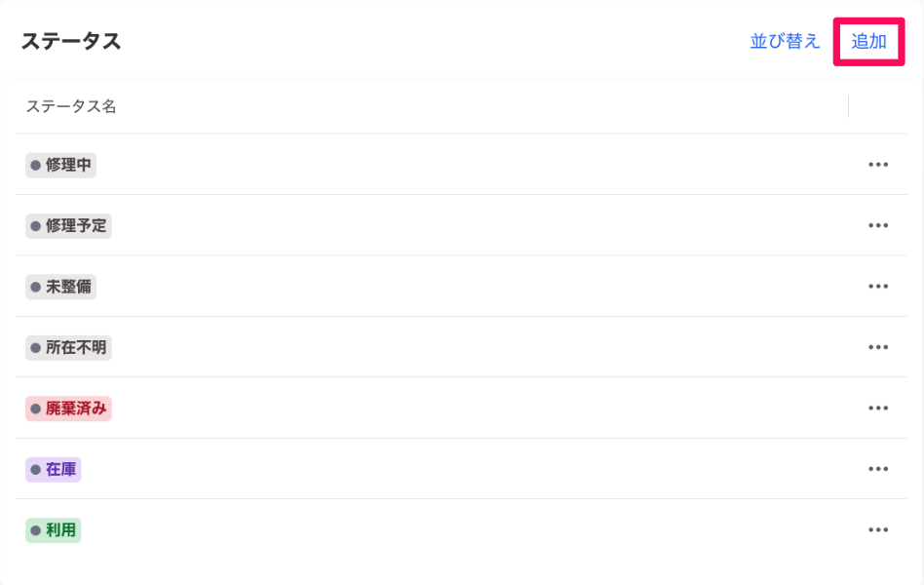
Task: Open more options for 所在不明 status
Action: pyautogui.click(x=878, y=347)
